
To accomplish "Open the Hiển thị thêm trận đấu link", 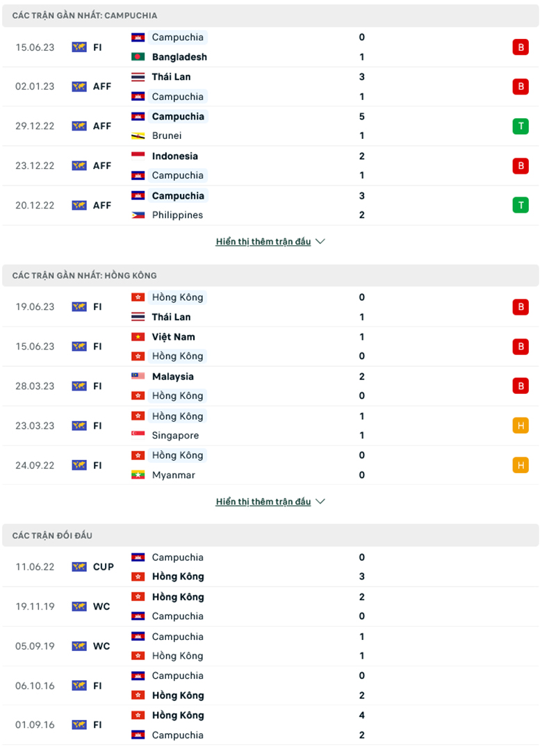I will pos(264,241).
